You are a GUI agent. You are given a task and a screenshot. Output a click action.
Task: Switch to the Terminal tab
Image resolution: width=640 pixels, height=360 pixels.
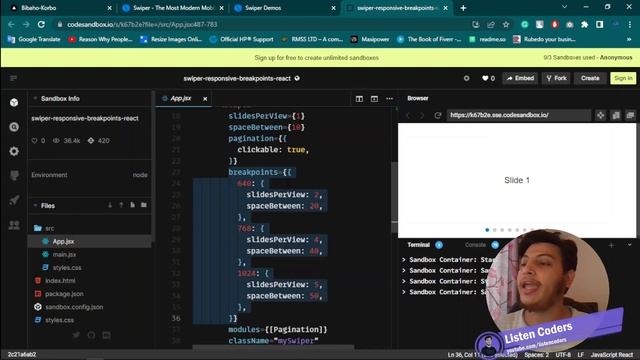419,245
